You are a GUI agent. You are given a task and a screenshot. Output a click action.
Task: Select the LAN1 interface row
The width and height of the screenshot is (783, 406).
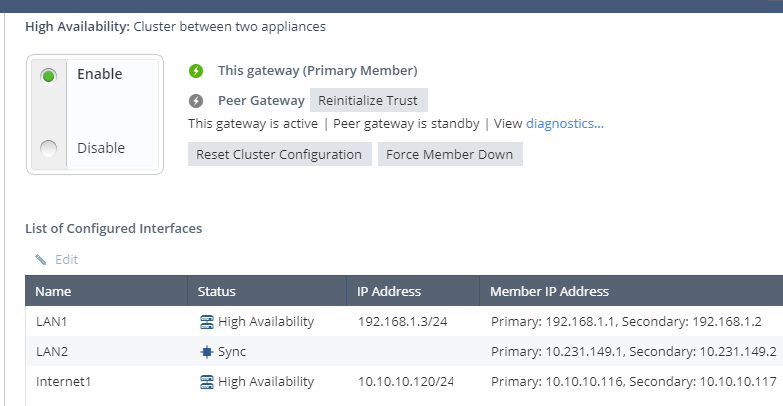point(404,321)
